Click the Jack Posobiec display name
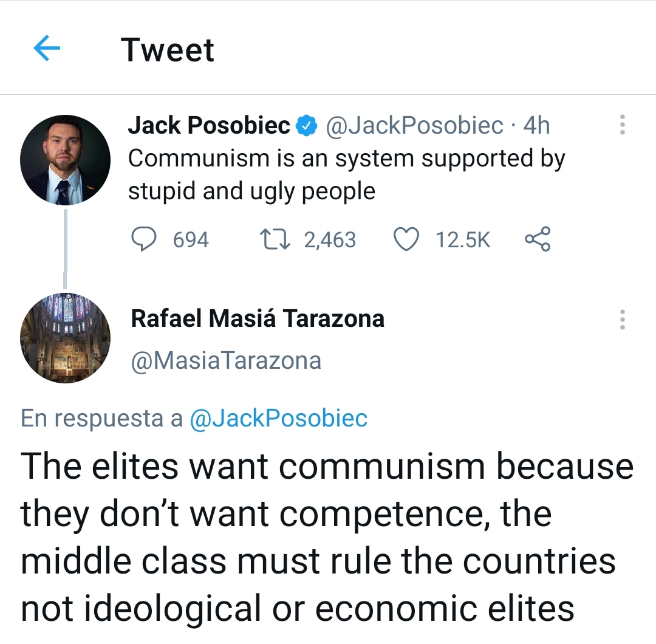Screen dimensions: 656x644 tap(209, 126)
